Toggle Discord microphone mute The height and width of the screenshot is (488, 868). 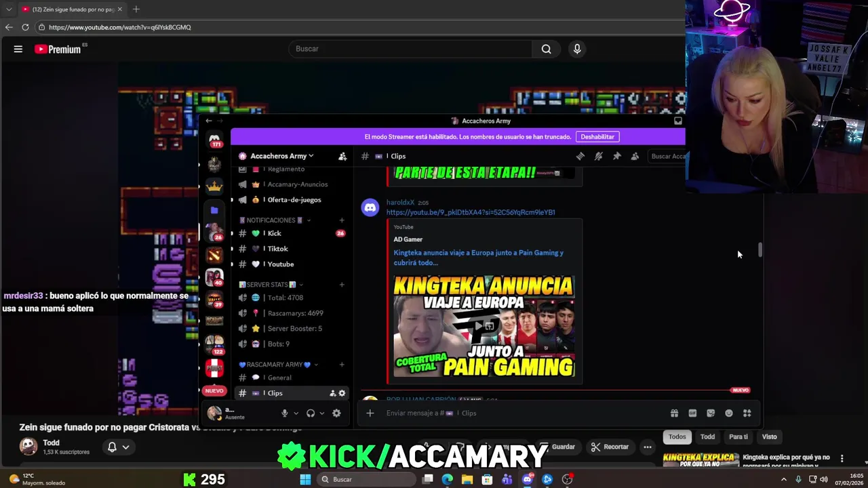point(285,413)
